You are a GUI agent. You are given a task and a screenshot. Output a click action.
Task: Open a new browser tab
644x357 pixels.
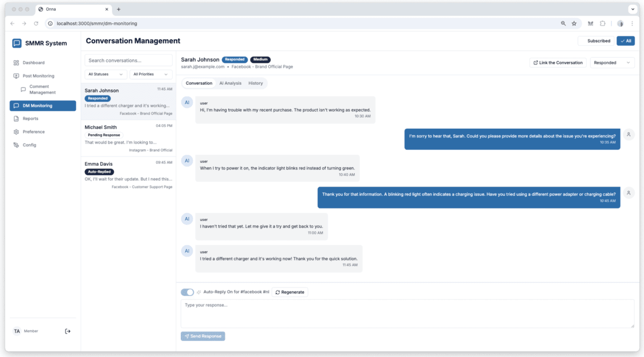point(119,9)
